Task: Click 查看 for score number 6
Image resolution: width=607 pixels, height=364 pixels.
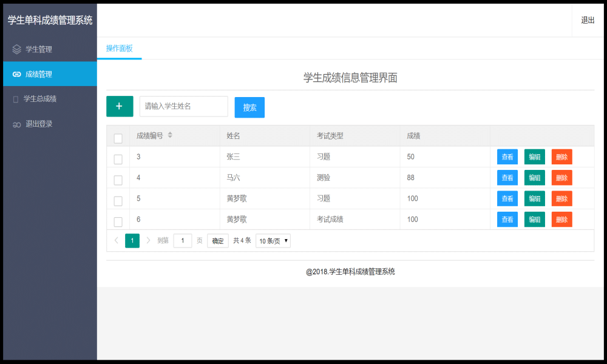Action: pos(507,220)
